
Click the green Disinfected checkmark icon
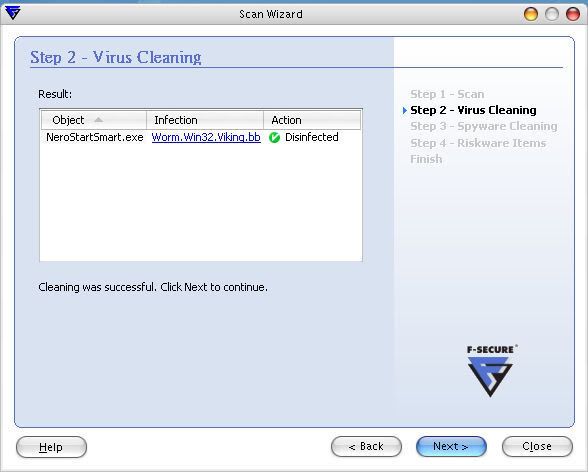pos(274,138)
